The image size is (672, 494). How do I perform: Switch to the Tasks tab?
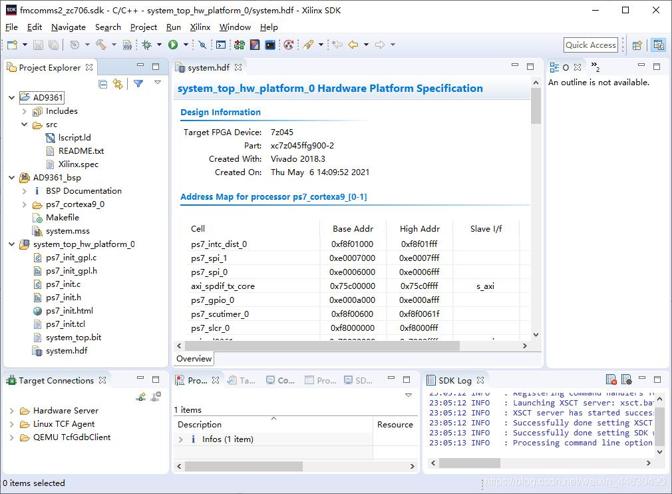(242, 380)
